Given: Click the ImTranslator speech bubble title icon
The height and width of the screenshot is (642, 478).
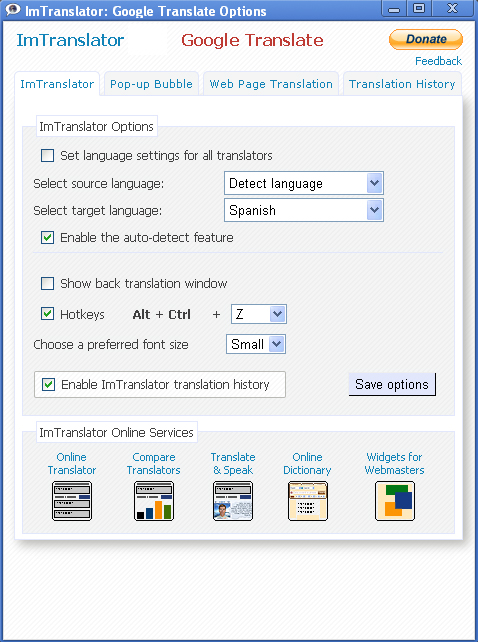Looking at the screenshot, I should click(13, 9).
